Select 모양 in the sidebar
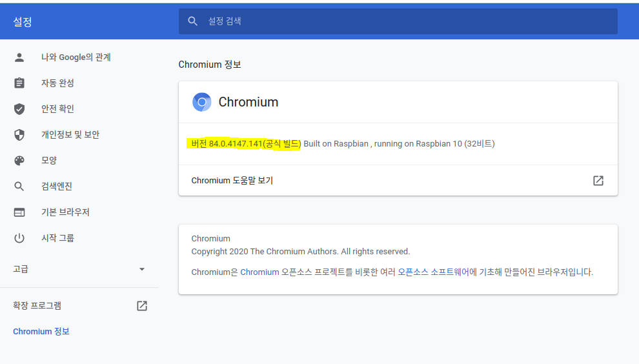 pos(49,161)
